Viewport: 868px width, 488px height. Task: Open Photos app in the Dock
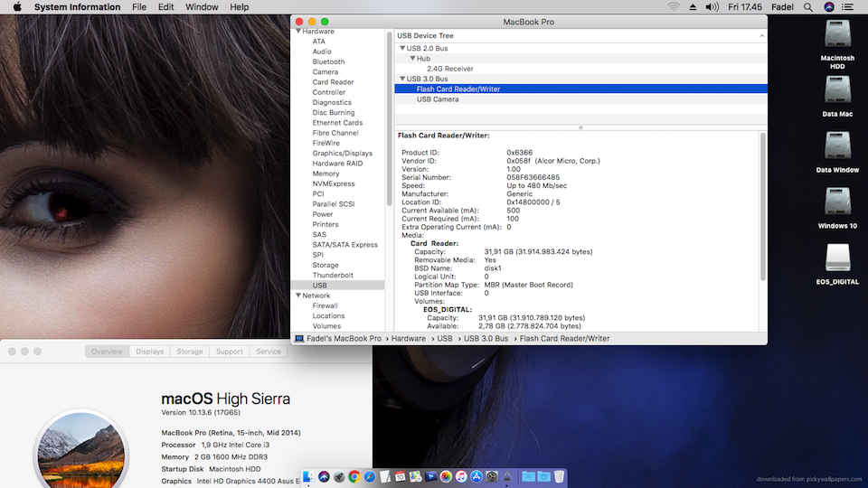click(x=446, y=477)
